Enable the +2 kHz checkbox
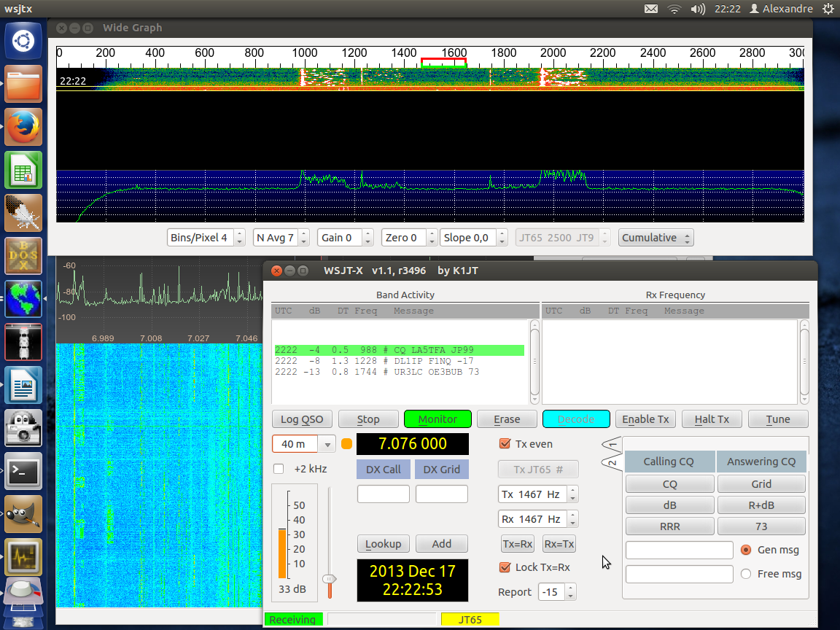Screen dimensions: 840x630 (279, 469)
